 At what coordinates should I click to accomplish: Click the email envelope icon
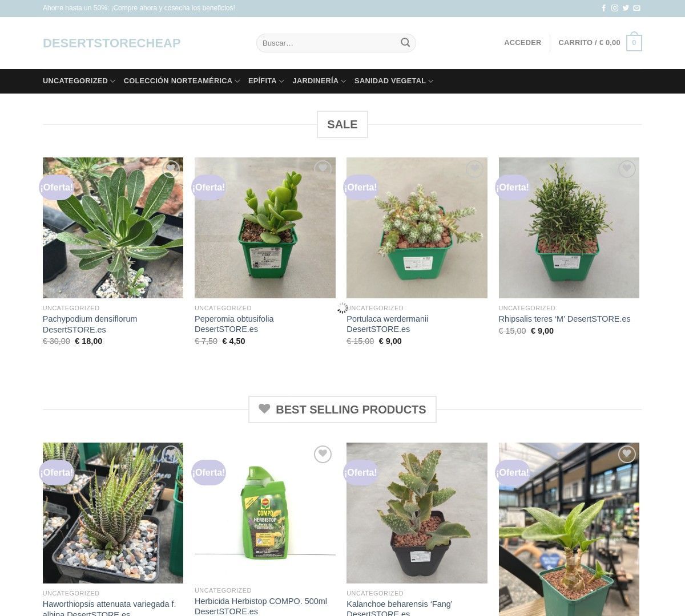[636, 8]
